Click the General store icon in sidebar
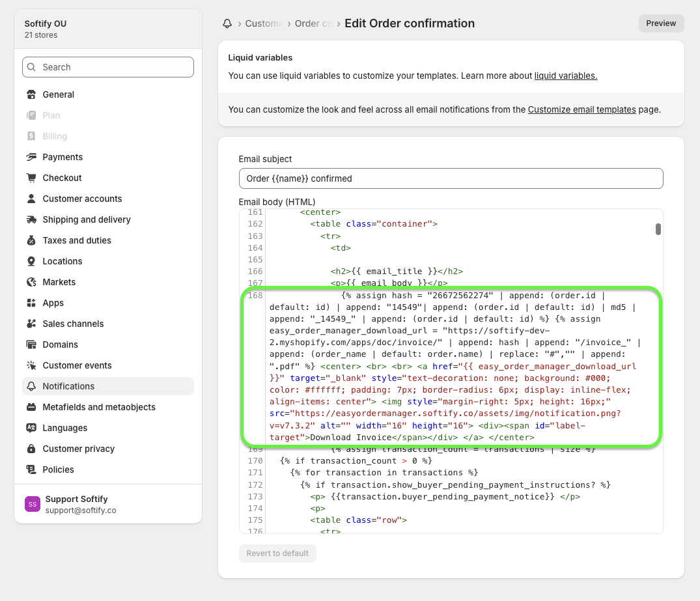This screenshot has width=700, height=601. (31, 94)
